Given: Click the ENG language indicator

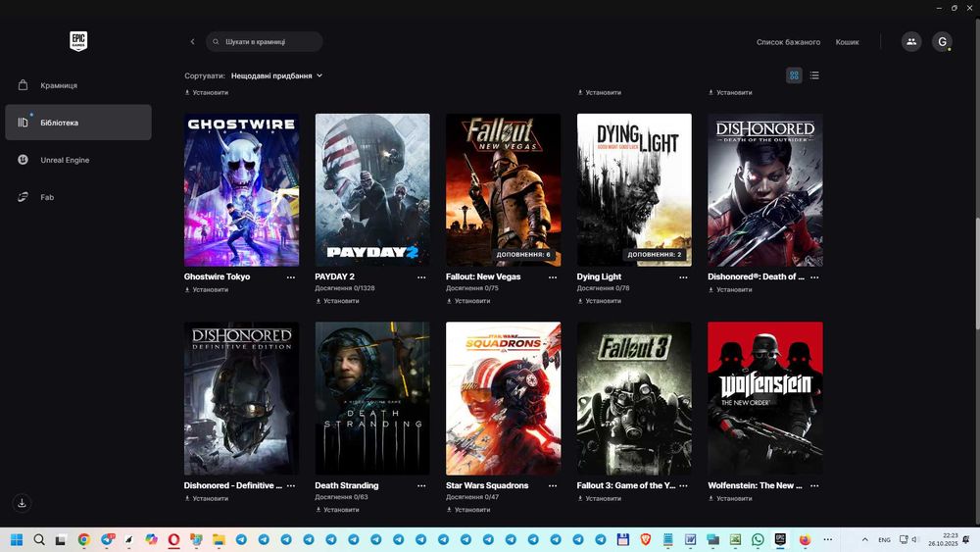Looking at the screenshot, I should pos(884,539).
